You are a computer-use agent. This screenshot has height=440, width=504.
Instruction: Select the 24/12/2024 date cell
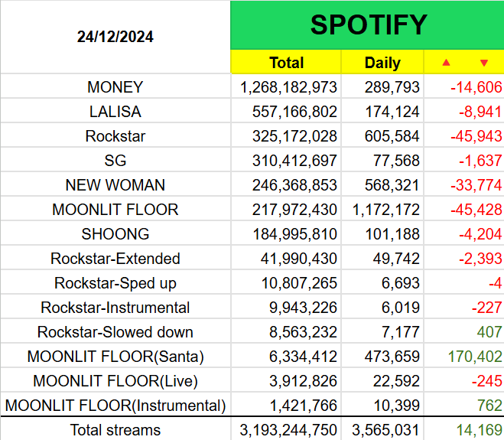(x=115, y=37)
